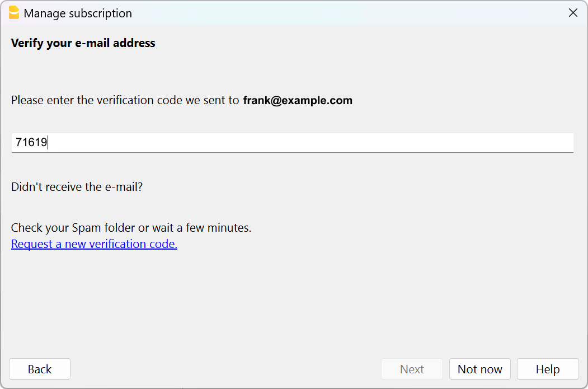Return to previous step via Back
This screenshot has width=588, height=389.
click(x=39, y=369)
